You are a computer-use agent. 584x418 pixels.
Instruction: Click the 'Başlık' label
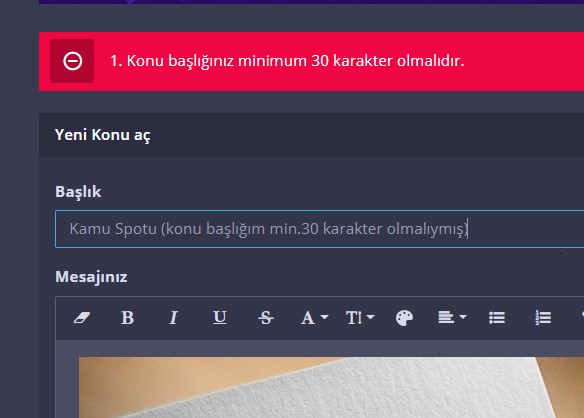pyautogui.click(x=78, y=192)
